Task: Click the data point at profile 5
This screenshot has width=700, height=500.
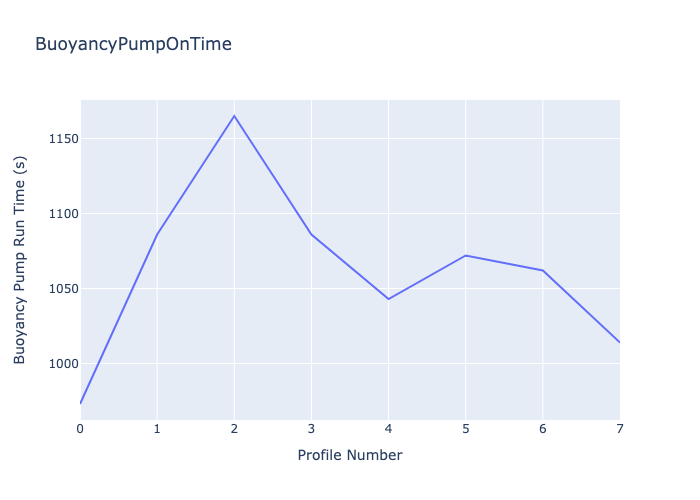Action: (x=465, y=255)
